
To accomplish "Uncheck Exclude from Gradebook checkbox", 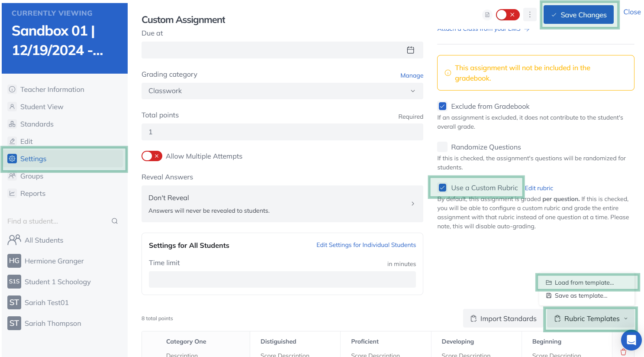I will coord(442,106).
